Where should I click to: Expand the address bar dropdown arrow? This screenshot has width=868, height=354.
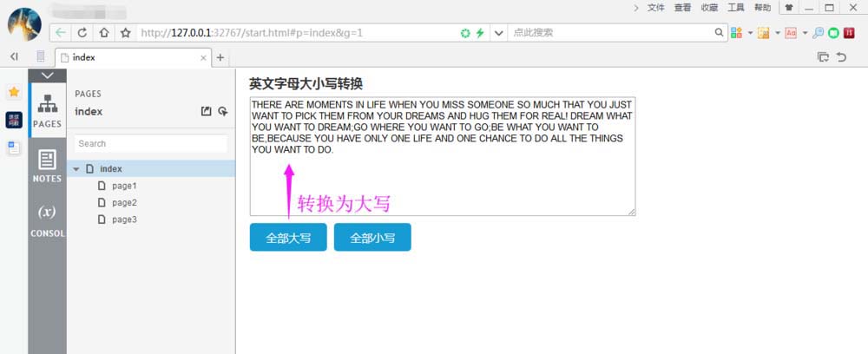coord(499,33)
